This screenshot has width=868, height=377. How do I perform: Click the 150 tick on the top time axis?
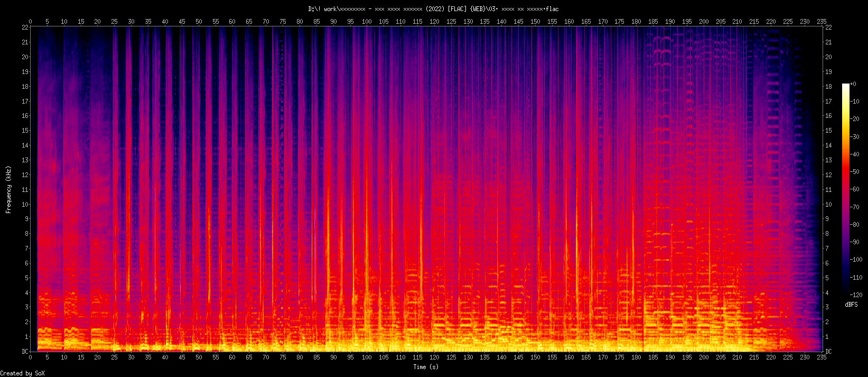pyautogui.click(x=535, y=22)
